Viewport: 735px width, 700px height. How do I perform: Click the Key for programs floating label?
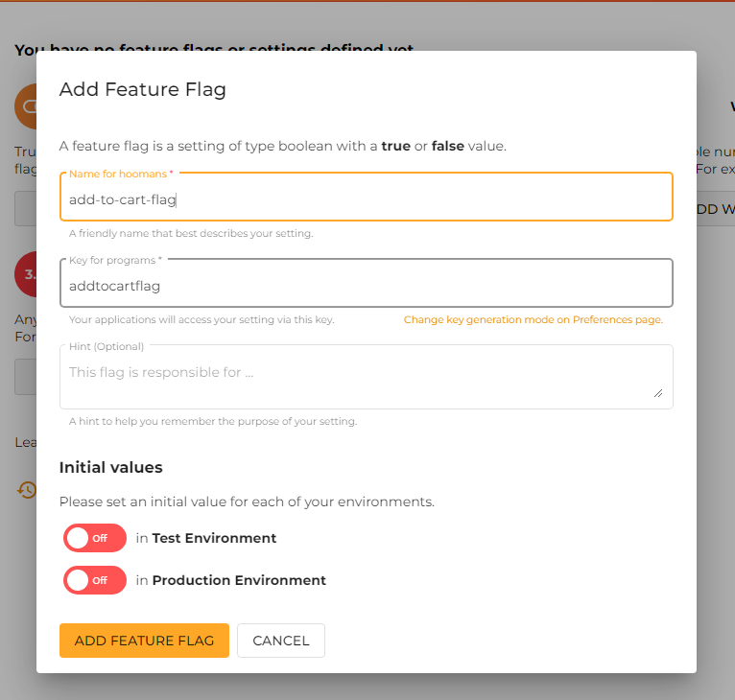point(114,260)
